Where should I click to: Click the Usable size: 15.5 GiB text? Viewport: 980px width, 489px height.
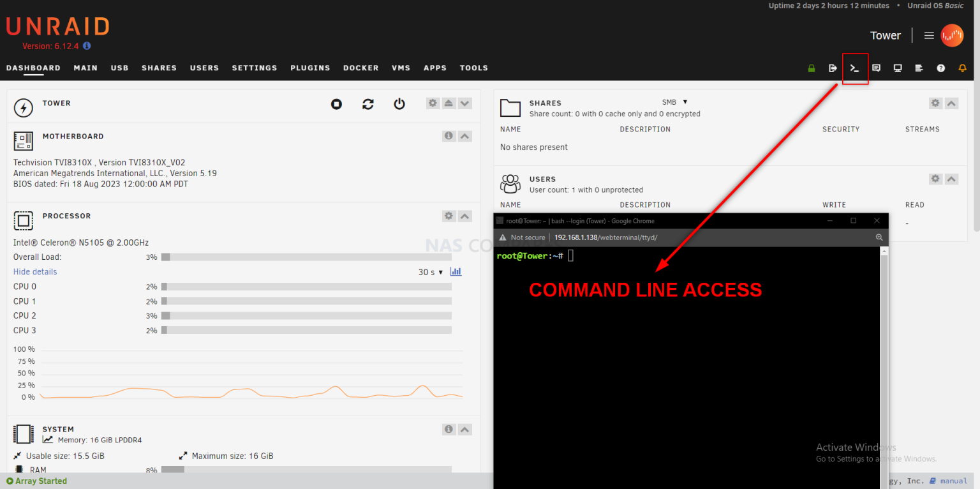[x=65, y=456]
